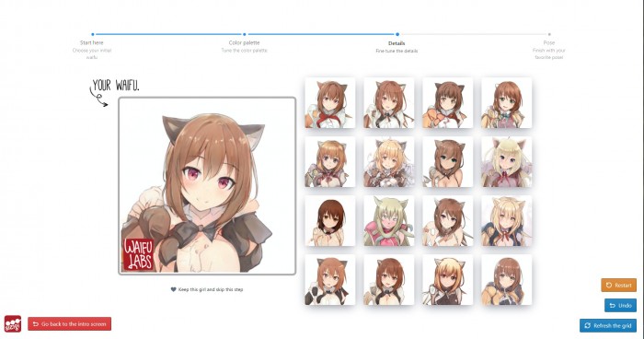
Task: Click the Sizigi logo icon at bottom left
Action: 13,323
